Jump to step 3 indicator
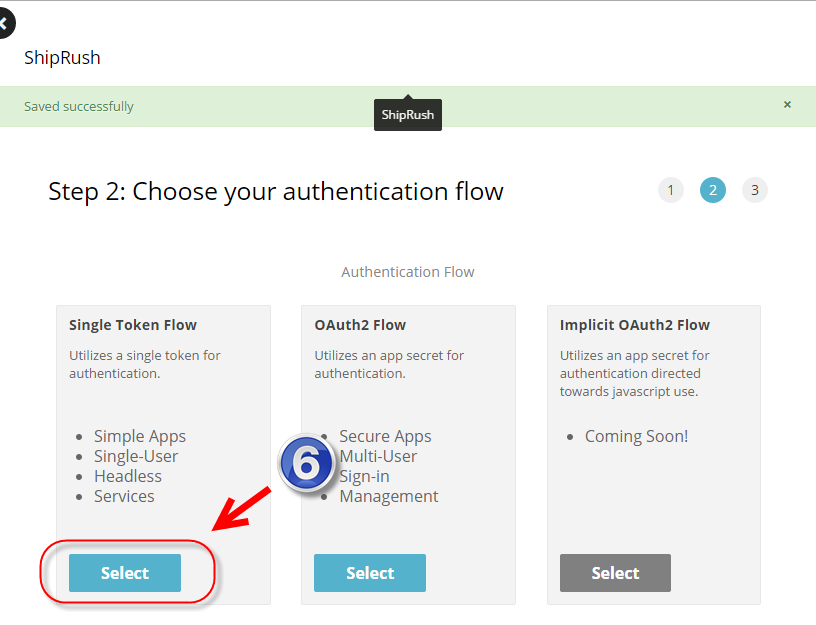816x625 pixels. point(755,190)
